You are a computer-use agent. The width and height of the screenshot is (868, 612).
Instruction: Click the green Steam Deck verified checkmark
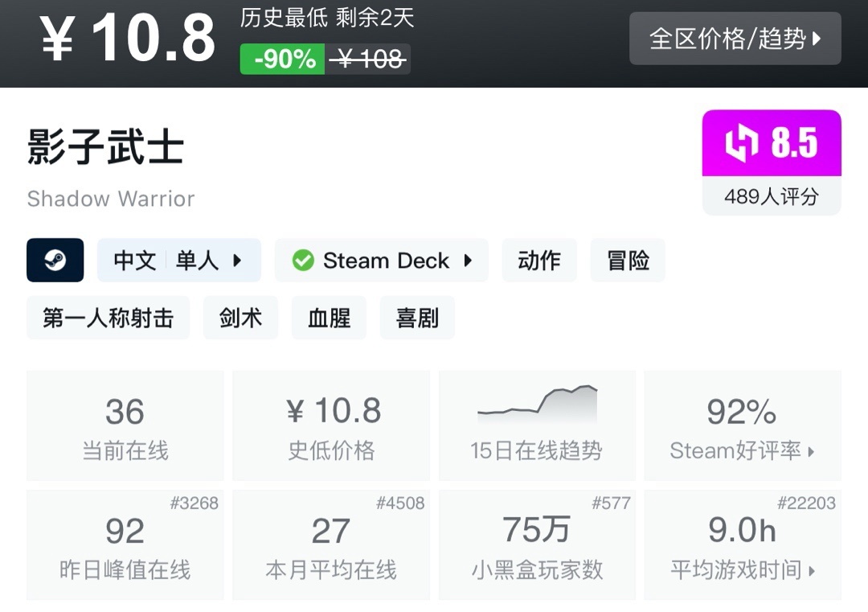click(303, 261)
